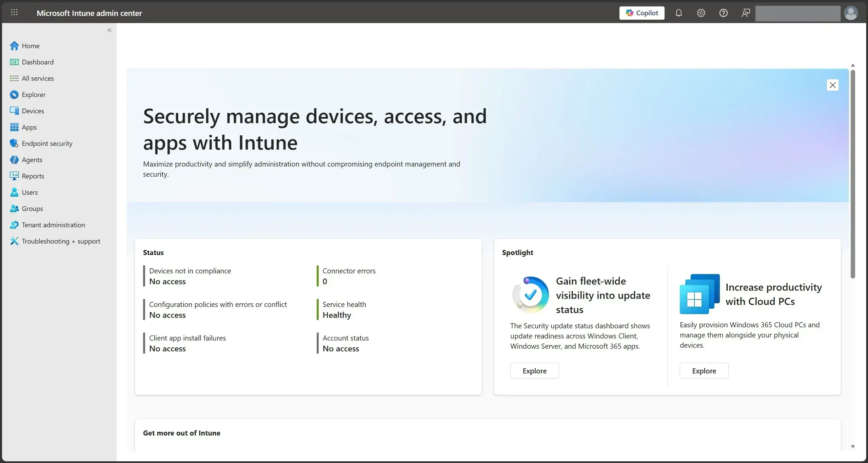
Task: Click the All services list icon
Action: [x=14, y=78]
